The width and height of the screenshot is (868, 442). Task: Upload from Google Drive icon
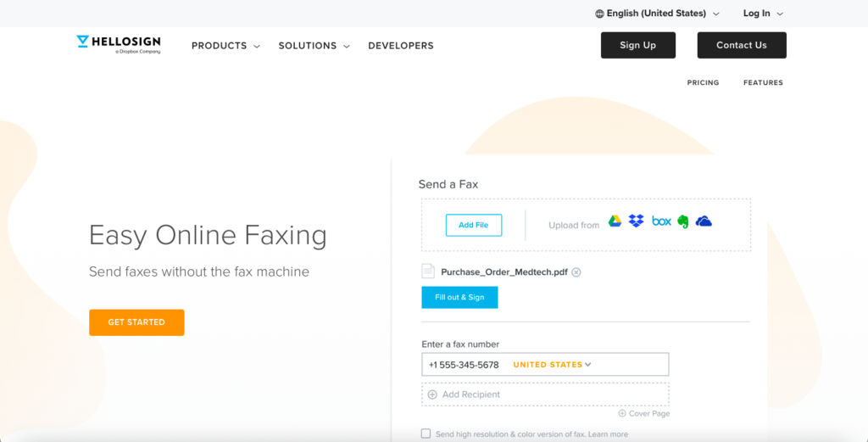pyautogui.click(x=615, y=221)
